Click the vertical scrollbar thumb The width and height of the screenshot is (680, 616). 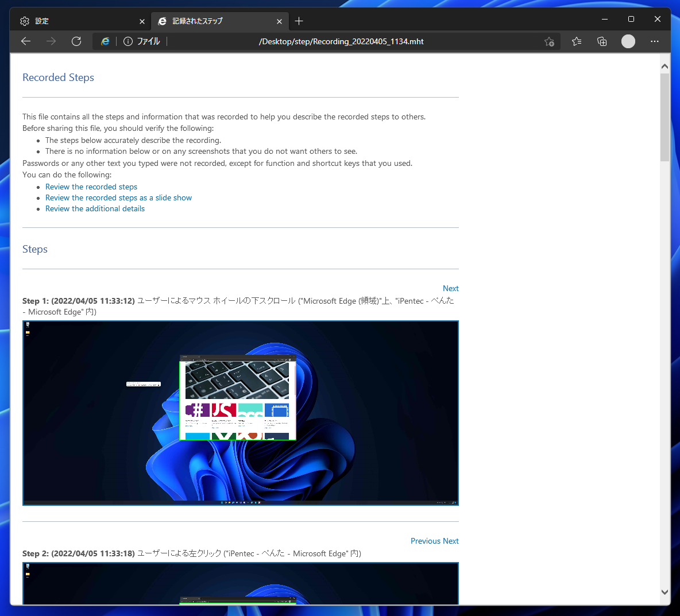point(664,118)
